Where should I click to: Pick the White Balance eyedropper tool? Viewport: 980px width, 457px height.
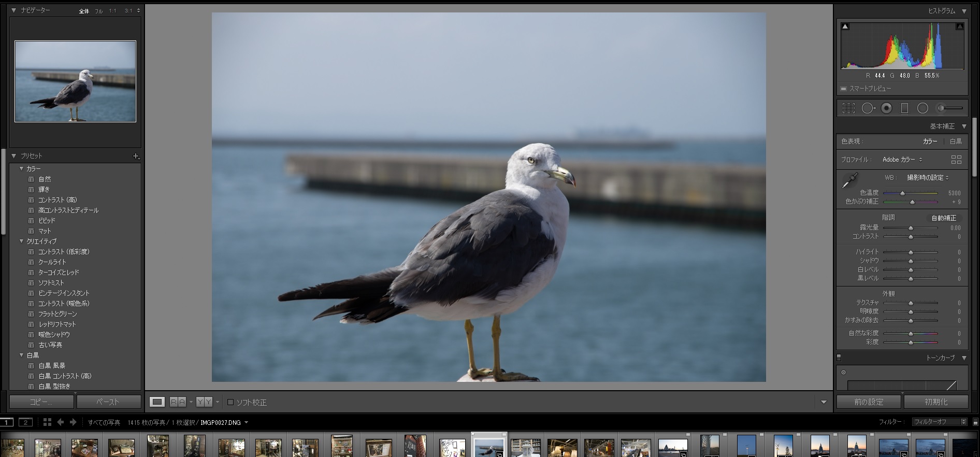tap(849, 180)
